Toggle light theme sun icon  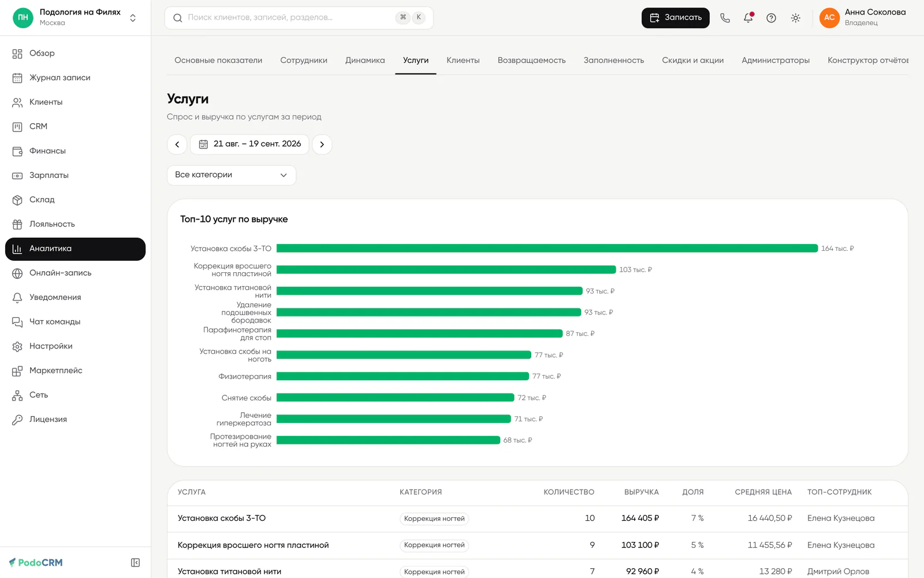click(x=795, y=18)
